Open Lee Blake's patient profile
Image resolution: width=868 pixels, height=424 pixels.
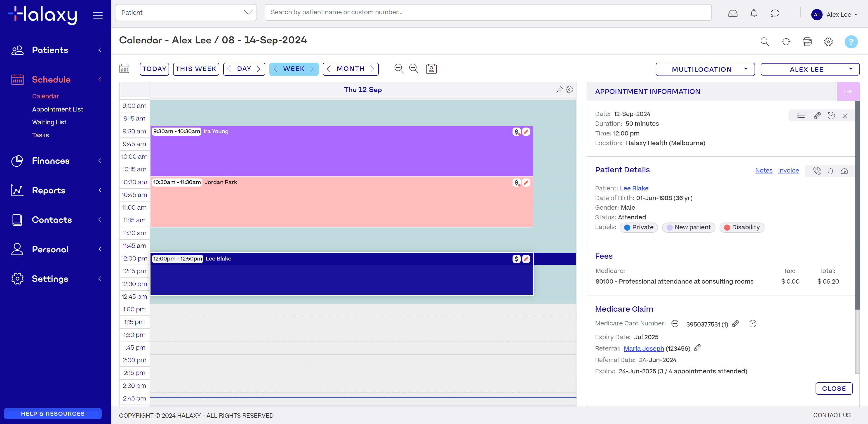[x=634, y=188]
